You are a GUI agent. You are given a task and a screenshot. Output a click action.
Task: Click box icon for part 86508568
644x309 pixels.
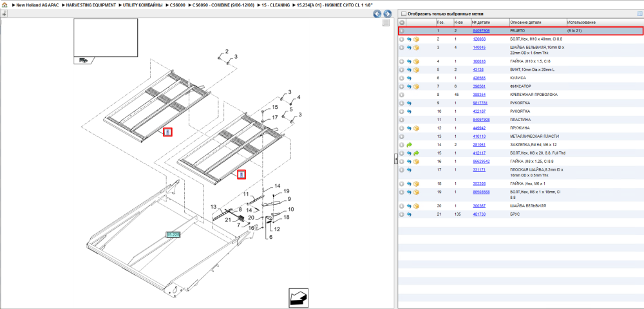click(416, 192)
